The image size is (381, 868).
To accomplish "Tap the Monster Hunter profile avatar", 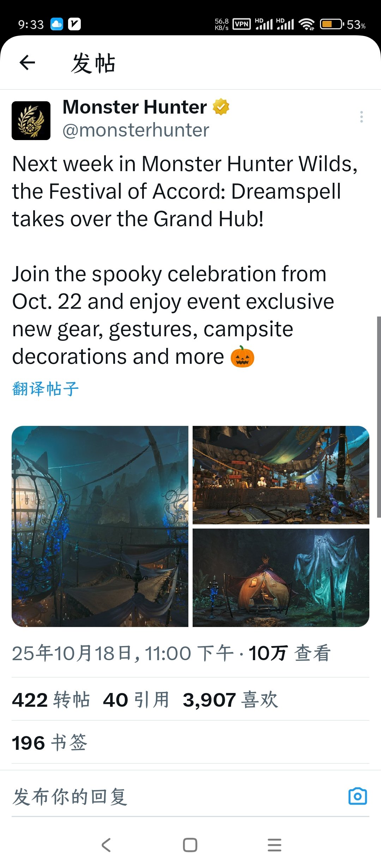I will (31, 121).
